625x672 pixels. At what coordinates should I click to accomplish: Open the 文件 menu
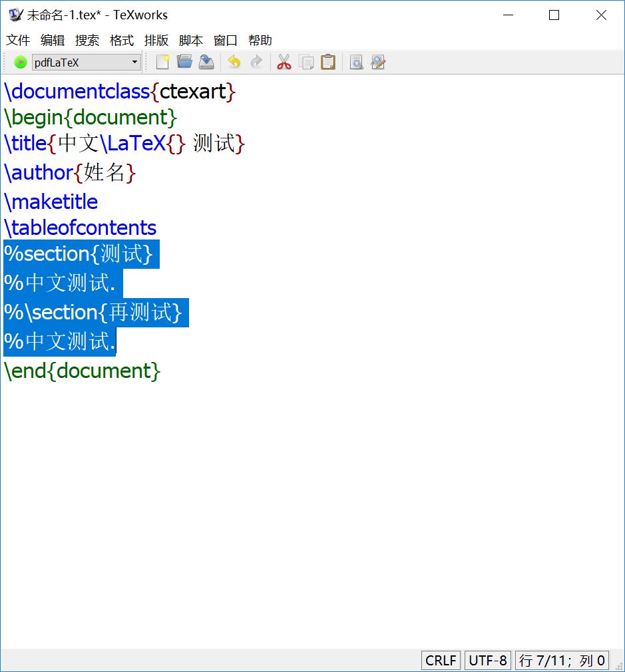click(x=18, y=41)
